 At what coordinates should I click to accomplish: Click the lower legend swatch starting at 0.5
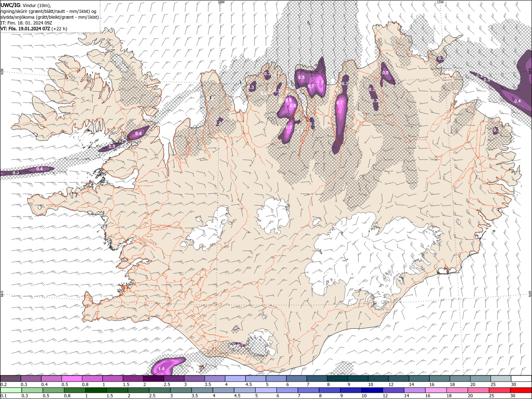click(x=54, y=390)
